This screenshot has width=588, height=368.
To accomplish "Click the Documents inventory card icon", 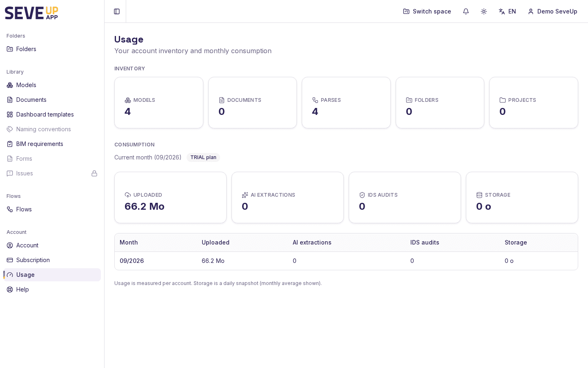I will point(222,100).
